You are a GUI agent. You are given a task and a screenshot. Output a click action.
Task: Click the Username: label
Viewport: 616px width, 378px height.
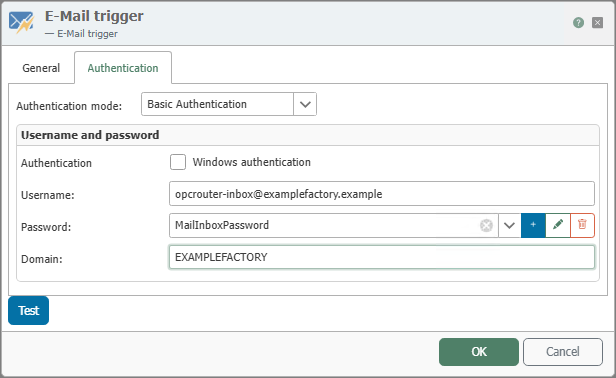pos(48,195)
